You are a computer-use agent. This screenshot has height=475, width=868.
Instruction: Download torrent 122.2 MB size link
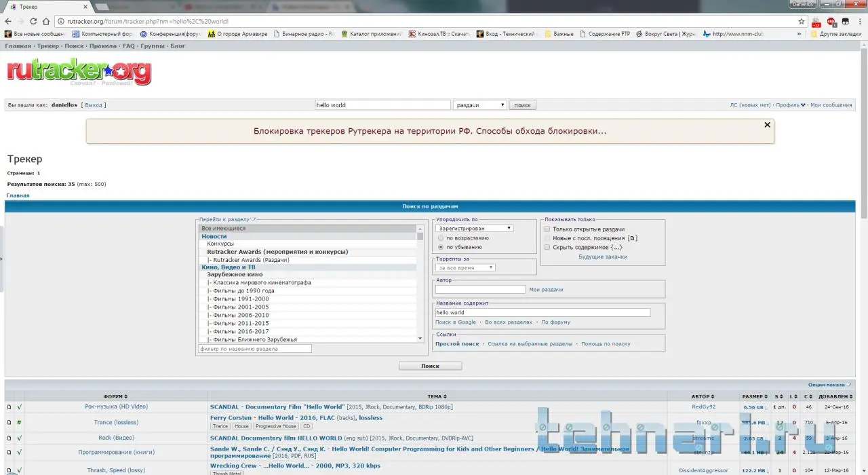(x=755, y=470)
